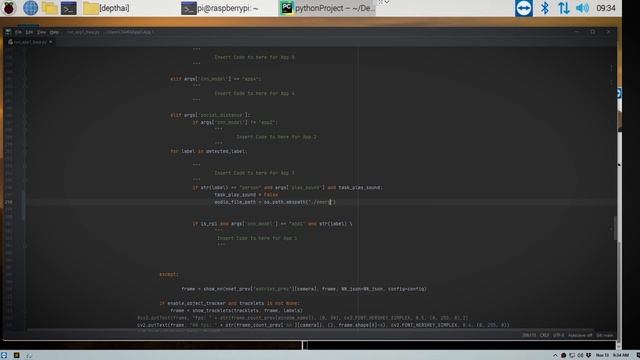Click the PyCharm app icon in title bar
The height and width of the screenshot is (360, 640).
8,32
